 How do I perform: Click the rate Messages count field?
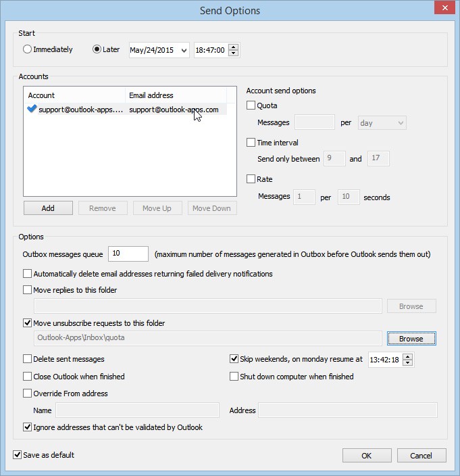[x=304, y=197]
